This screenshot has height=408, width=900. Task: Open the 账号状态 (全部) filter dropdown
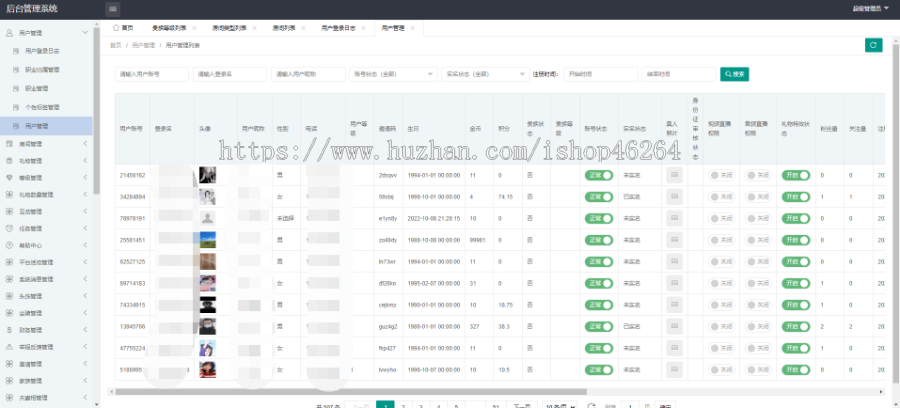click(x=393, y=74)
